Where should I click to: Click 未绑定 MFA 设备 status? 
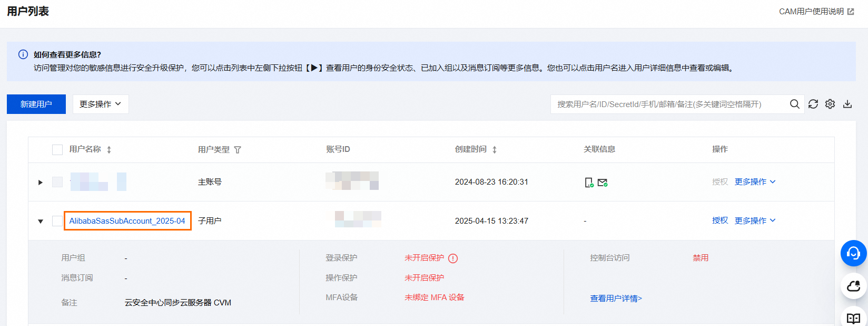435,298
